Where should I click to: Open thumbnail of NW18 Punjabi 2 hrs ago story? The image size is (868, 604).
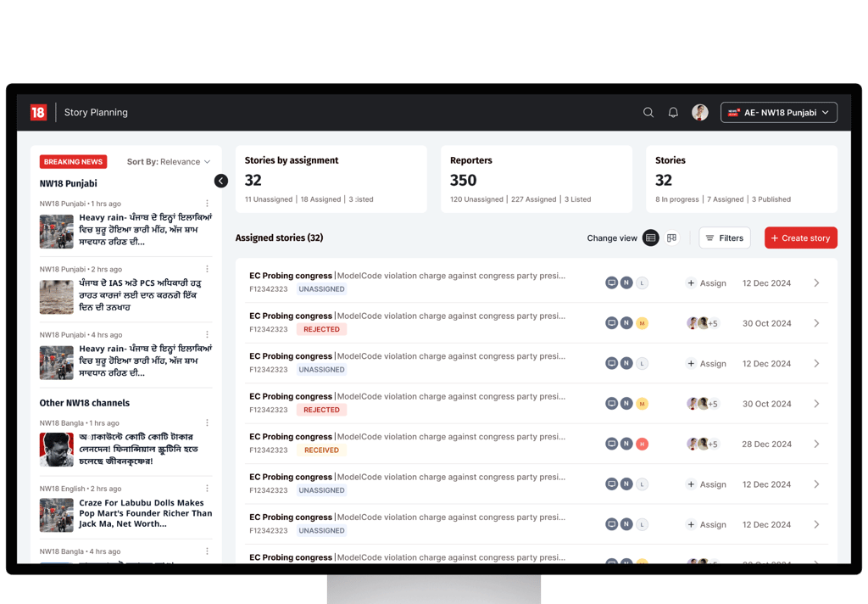click(x=57, y=297)
